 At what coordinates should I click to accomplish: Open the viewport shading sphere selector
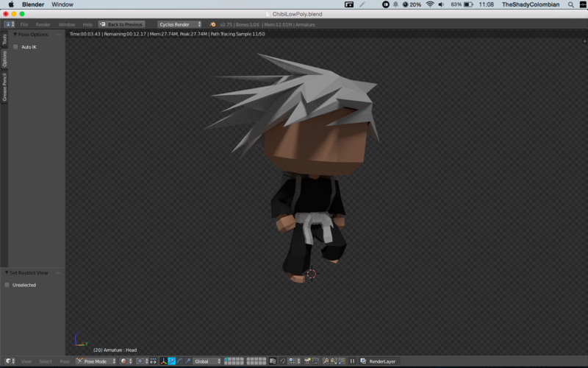[126, 361]
